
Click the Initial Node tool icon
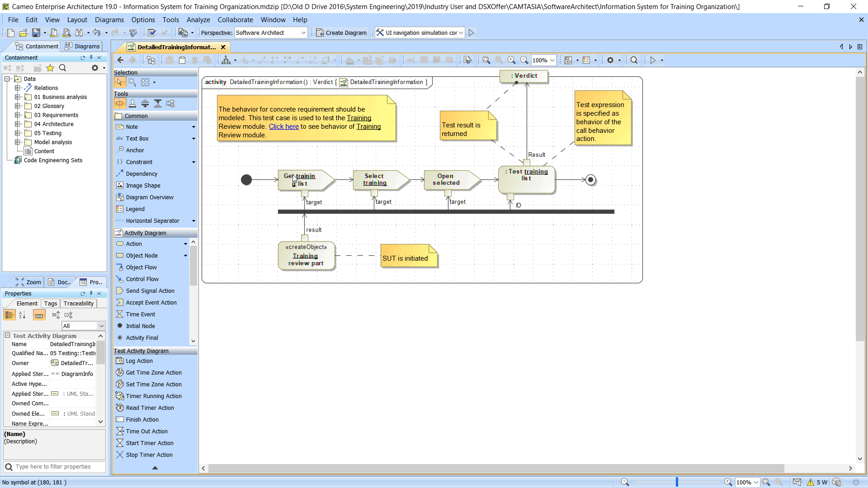(119, 326)
